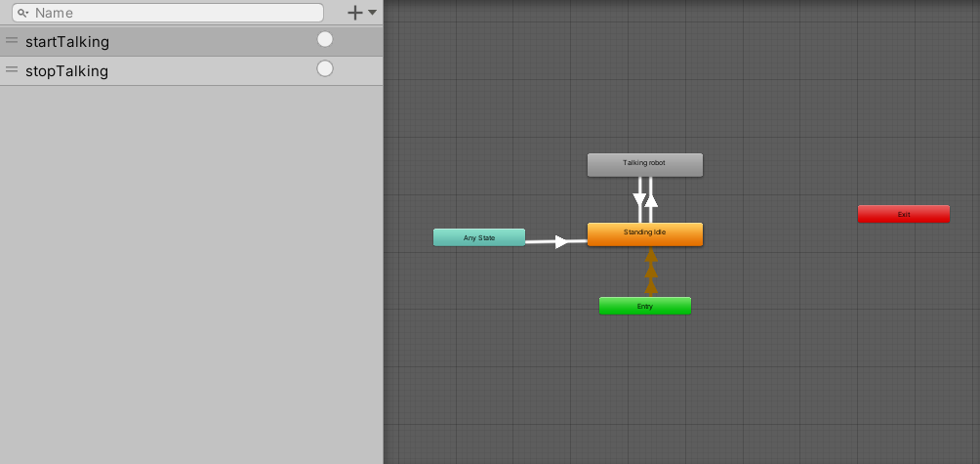Select the downward transition arrow from Talking robot
Screen dimensions: 980x464
(x=639, y=200)
